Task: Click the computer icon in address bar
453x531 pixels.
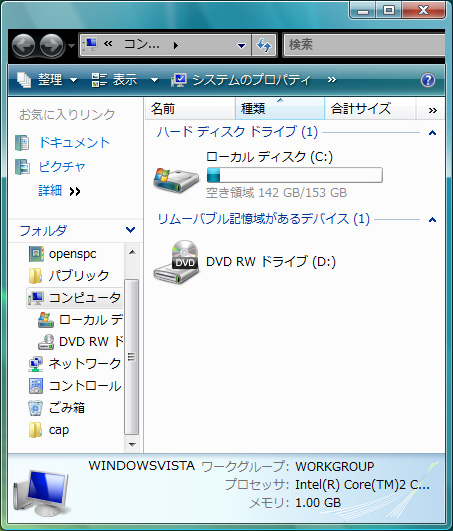Action: point(91,44)
